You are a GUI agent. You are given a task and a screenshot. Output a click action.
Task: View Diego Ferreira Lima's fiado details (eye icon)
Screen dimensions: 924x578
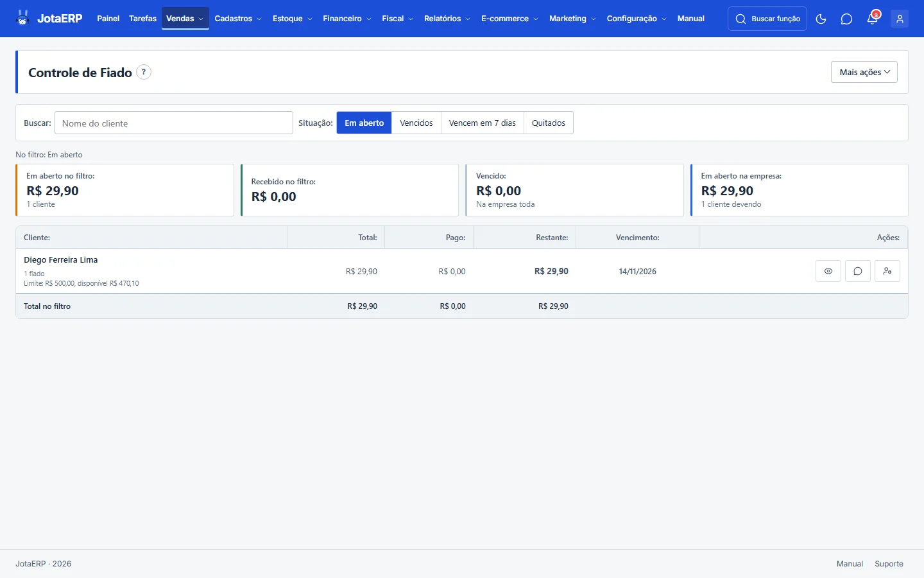tap(828, 271)
